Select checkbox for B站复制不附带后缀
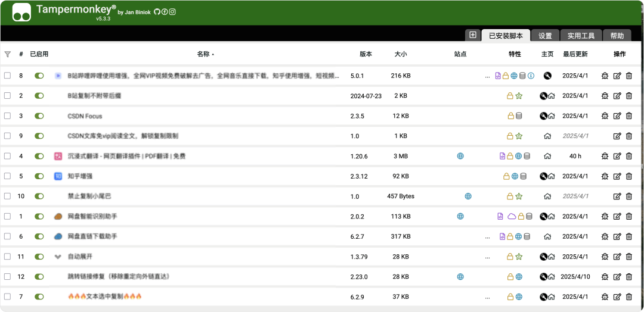The image size is (644, 312). 7,95
